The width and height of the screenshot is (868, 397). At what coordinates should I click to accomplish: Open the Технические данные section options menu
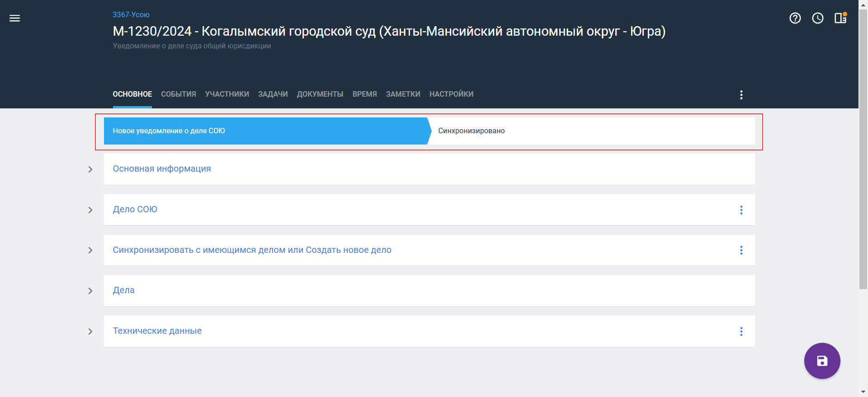(x=741, y=332)
